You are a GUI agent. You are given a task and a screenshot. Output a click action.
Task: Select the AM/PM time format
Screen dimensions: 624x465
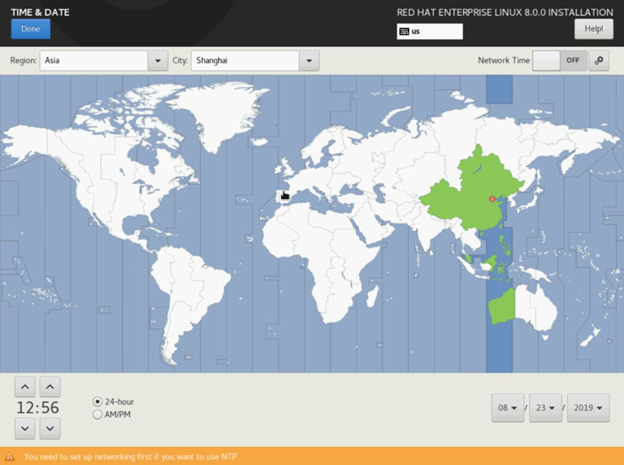[x=112, y=414]
